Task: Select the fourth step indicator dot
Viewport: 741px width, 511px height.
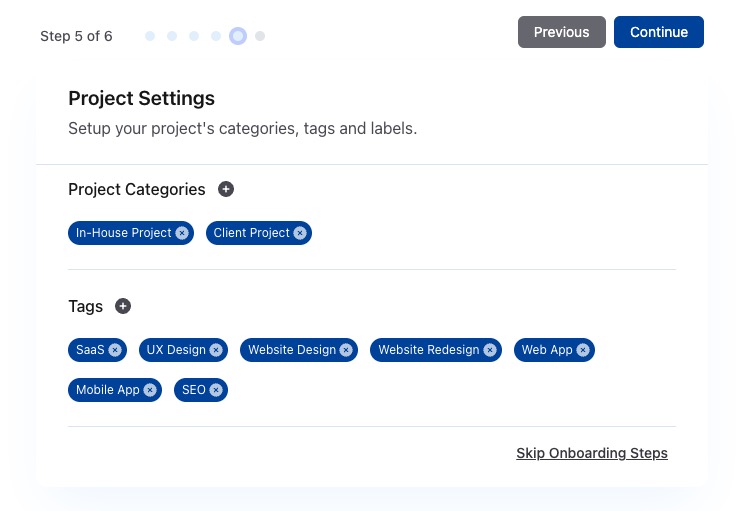Action: [216, 36]
